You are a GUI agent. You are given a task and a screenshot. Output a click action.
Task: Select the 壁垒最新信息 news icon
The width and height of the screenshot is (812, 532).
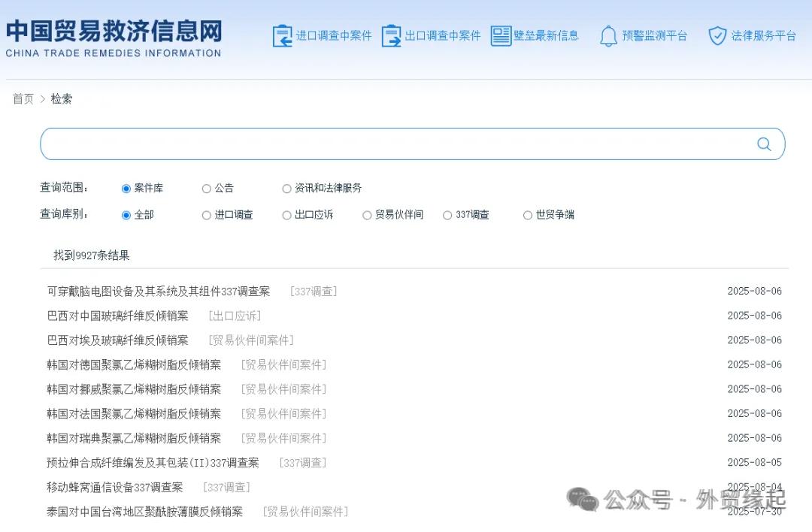502,35
